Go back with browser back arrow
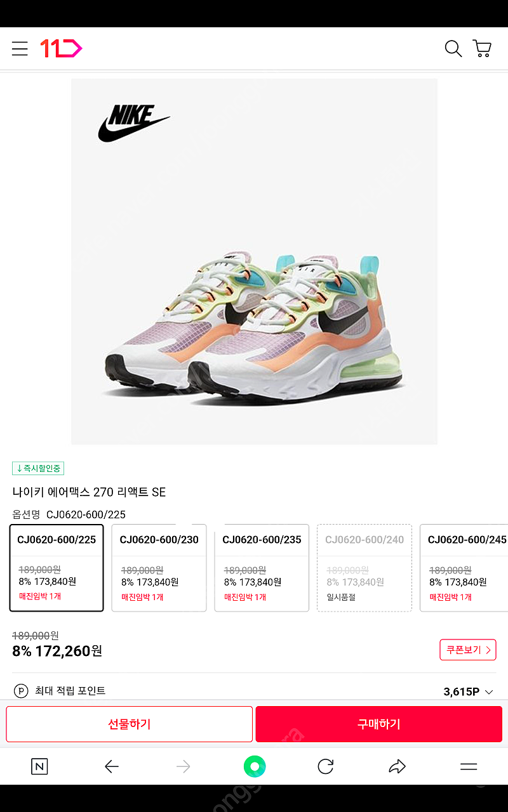Viewport: 508px width, 812px height. tap(112, 766)
